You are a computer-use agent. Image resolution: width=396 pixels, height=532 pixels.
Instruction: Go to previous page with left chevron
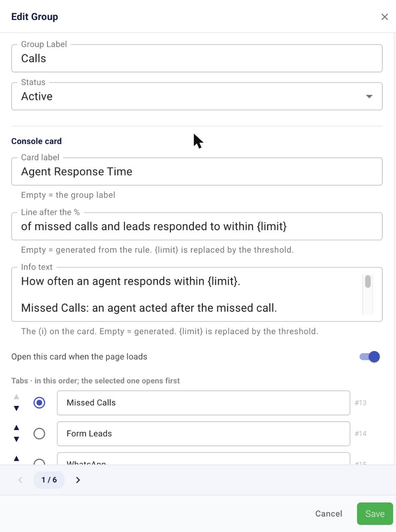pyautogui.click(x=20, y=480)
